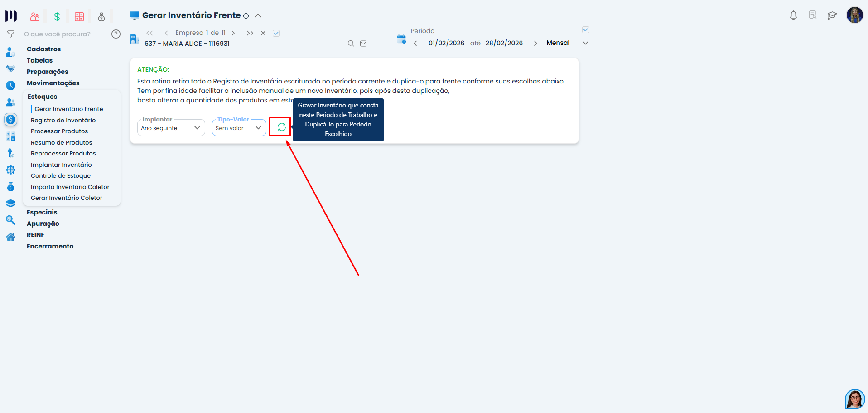Go to previous period arrow
Screen dimensions: 868x413
[x=415, y=44]
